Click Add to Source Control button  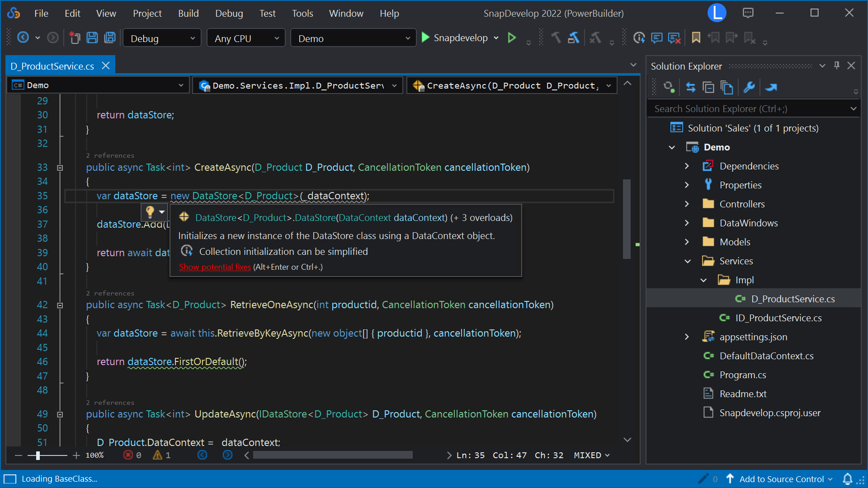(x=781, y=479)
